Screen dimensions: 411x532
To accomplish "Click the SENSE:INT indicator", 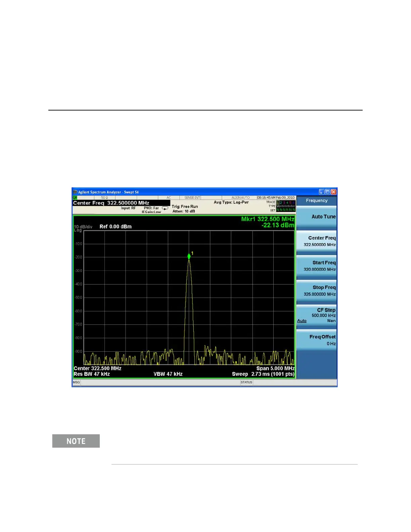I will 192,198.
